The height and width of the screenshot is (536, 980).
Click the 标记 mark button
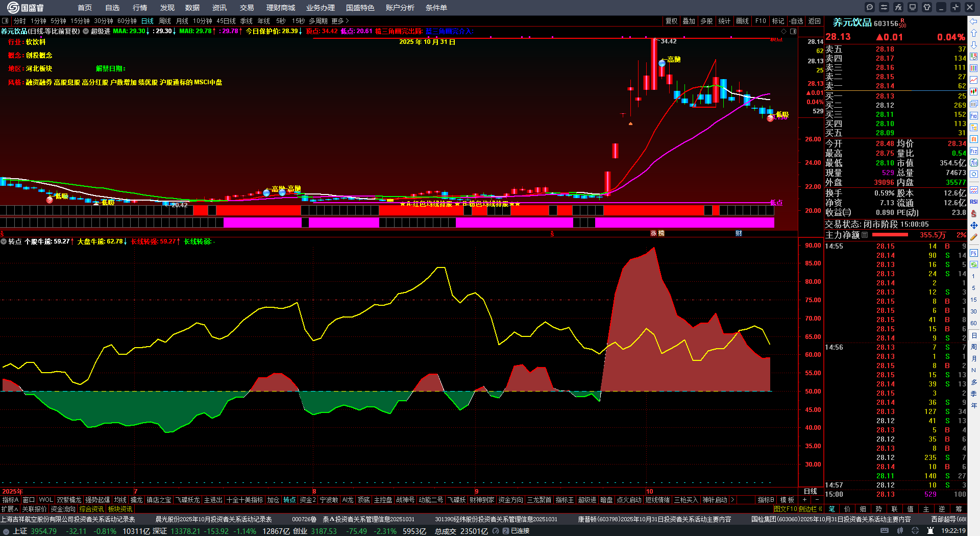click(778, 21)
